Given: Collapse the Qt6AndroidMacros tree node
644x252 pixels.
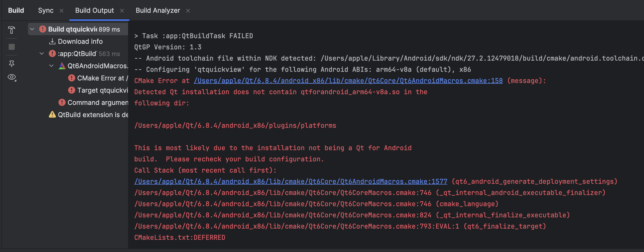Looking at the screenshot, I should click(51, 66).
